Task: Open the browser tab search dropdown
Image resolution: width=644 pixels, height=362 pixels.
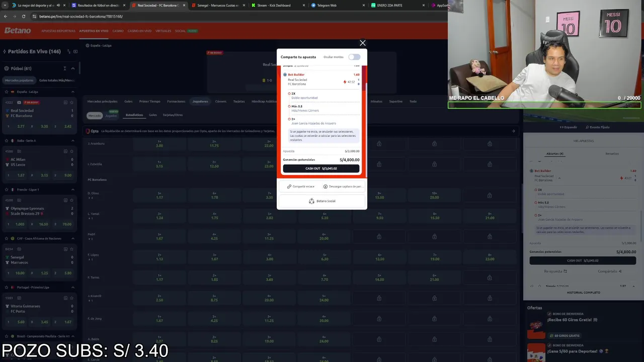Action: (4, 5)
